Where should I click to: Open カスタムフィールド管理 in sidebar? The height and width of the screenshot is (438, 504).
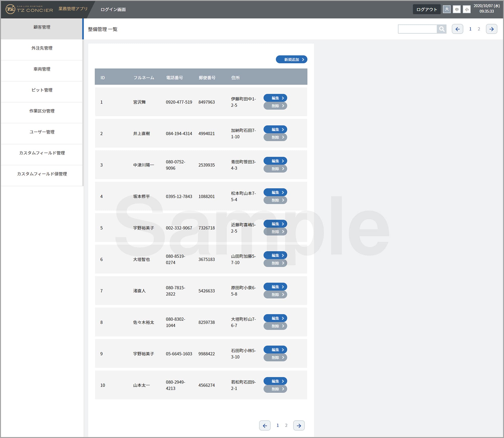coord(42,153)
